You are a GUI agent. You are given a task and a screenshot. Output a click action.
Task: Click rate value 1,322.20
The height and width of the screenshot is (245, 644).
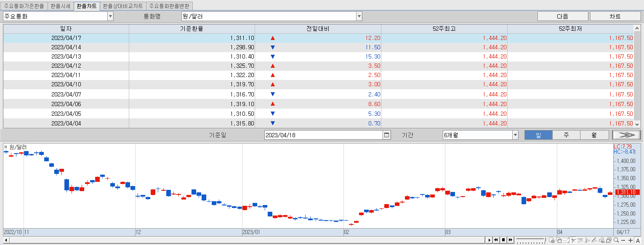point(242,75)
